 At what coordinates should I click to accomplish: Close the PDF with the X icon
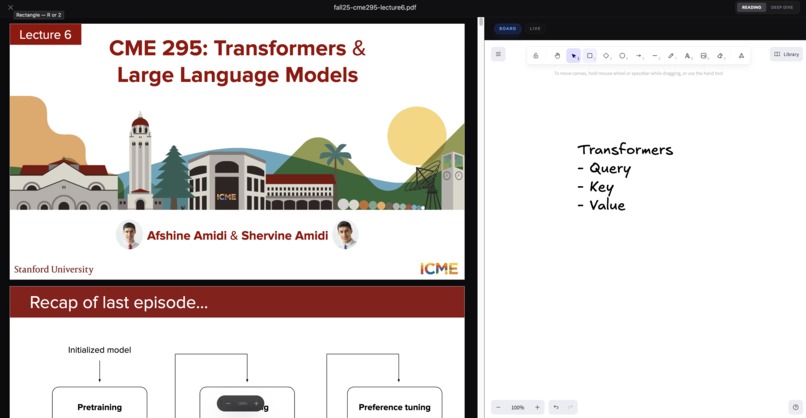(x=10, y=7)
